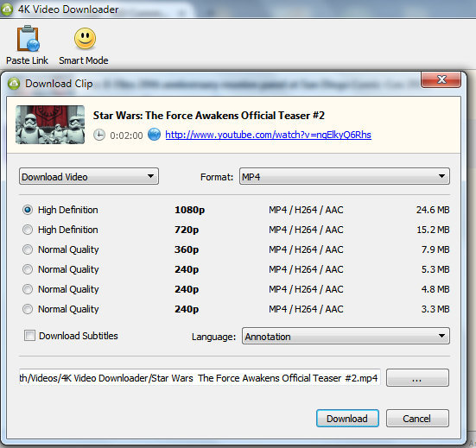Click the Paste Link clipboard icon
This screenshot has height=448, width=476.
pos(28,39)
